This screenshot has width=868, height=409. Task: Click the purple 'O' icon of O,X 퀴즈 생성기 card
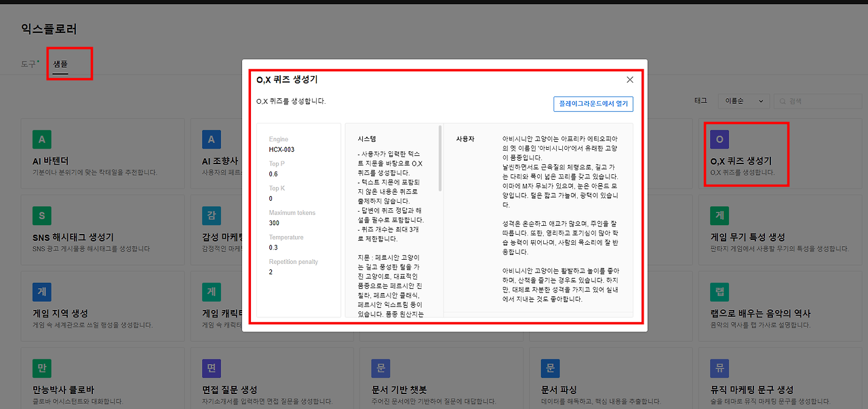(x=719, y=140)
